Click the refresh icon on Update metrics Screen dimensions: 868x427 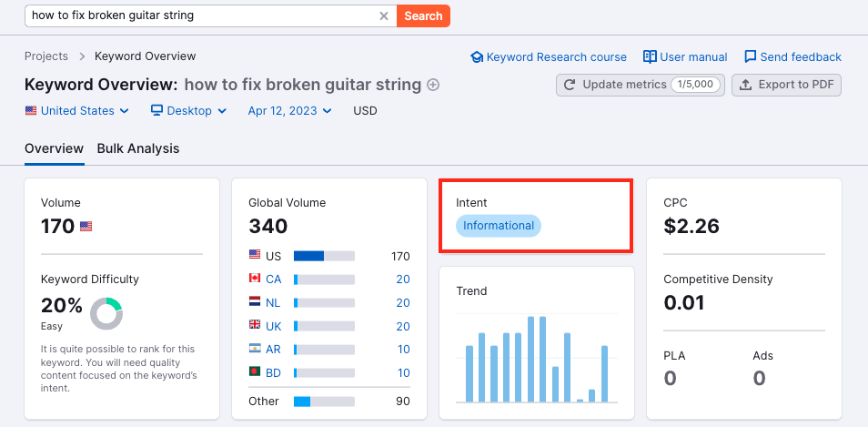point(569,85)
